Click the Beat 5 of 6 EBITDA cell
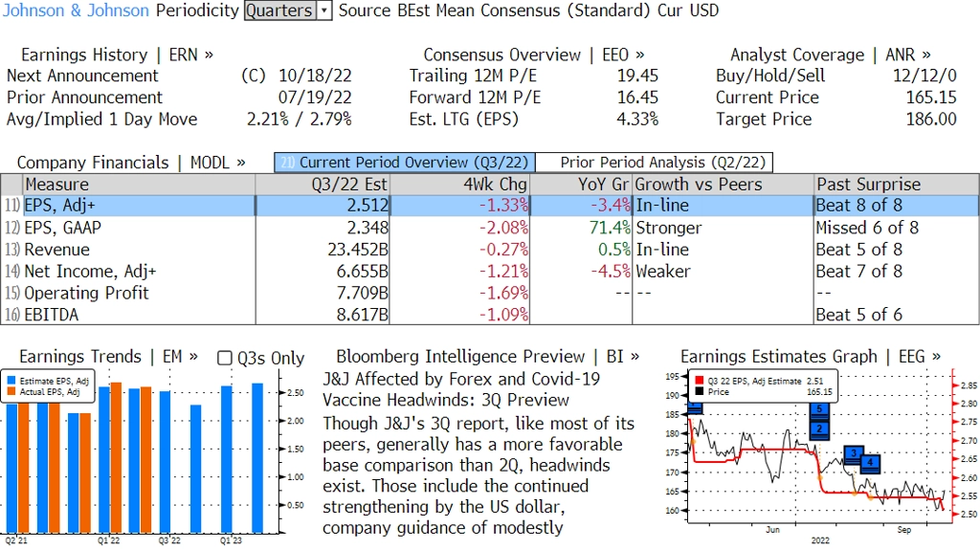Image resolution: width=980 pixels, height=549 pixels. point(858,314)
